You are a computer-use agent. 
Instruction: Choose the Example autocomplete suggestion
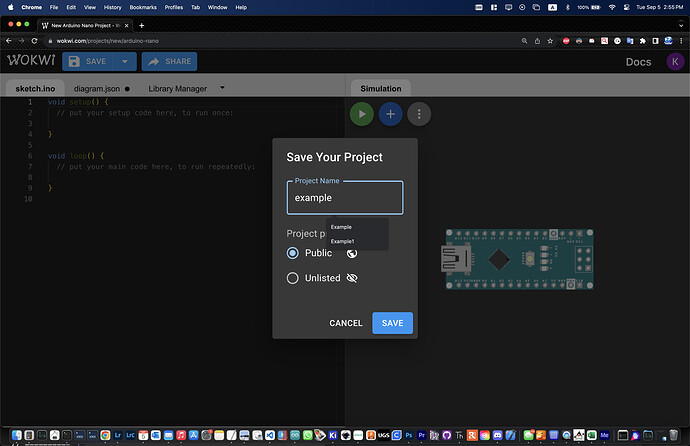click(341, 227)
